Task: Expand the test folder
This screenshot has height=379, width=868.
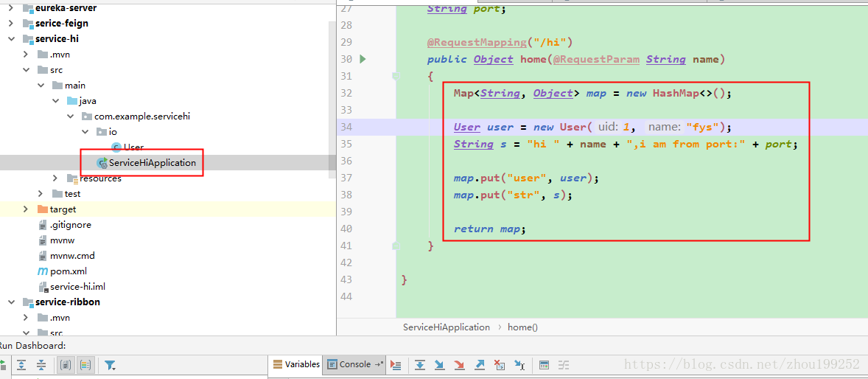Action: [41, 193]
